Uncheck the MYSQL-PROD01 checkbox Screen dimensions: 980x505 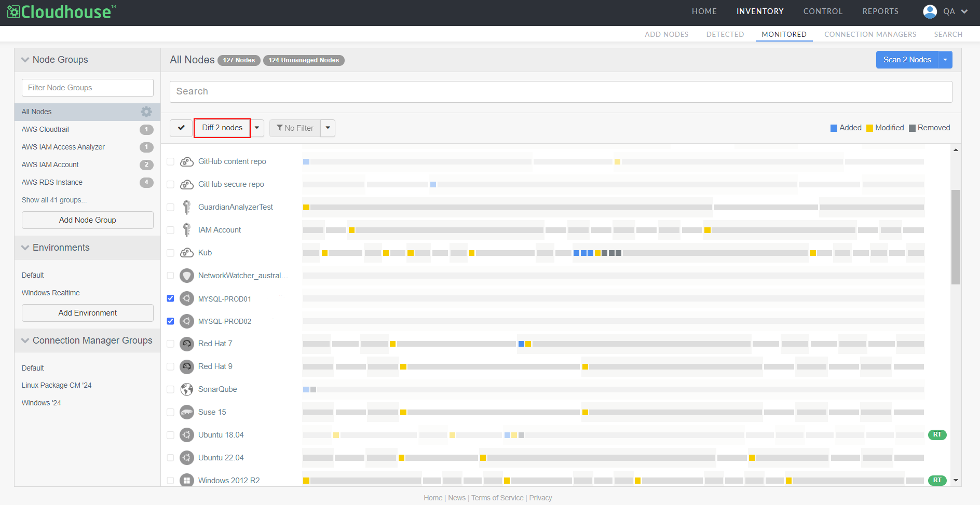[170, 298]
